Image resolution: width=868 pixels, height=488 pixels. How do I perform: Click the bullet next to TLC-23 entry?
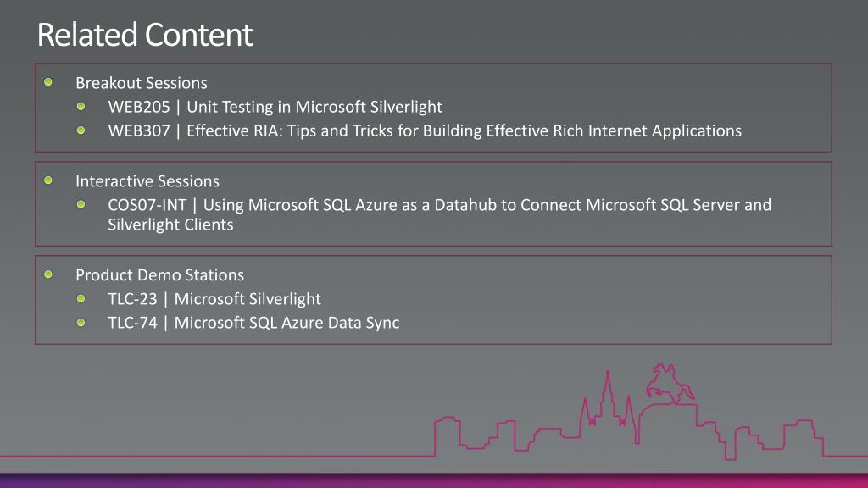[81, 299]
